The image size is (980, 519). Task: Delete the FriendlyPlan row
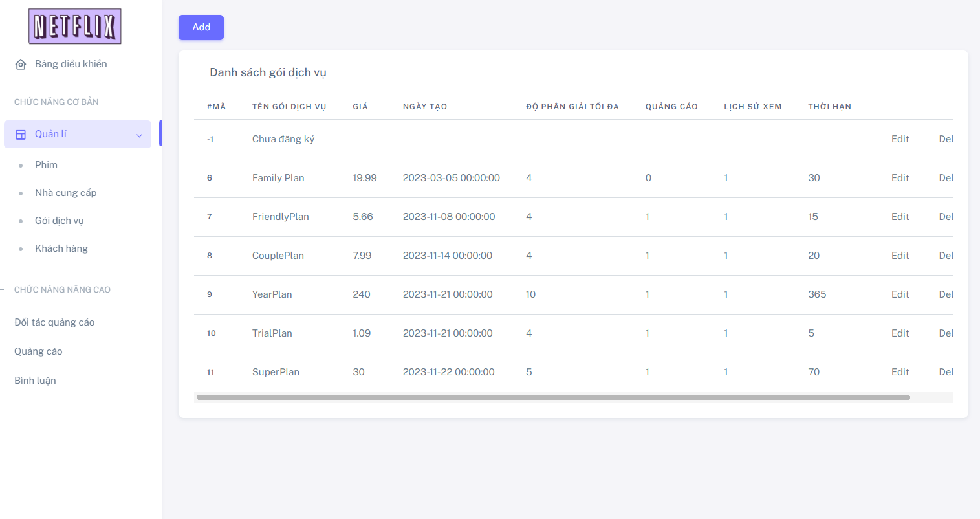tap(946, 217)
